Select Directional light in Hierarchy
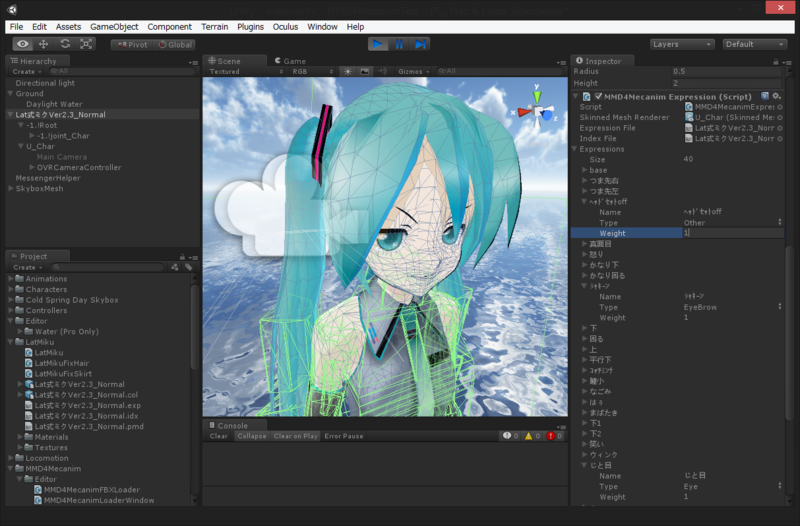This screenshot has width=800, height=526. tap(45, 83)
